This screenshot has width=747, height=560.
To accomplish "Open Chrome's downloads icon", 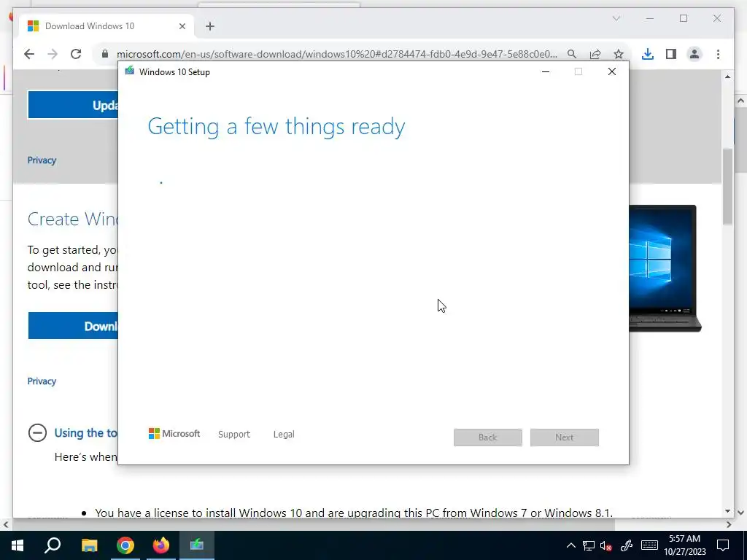I will [x=648, y=54].
